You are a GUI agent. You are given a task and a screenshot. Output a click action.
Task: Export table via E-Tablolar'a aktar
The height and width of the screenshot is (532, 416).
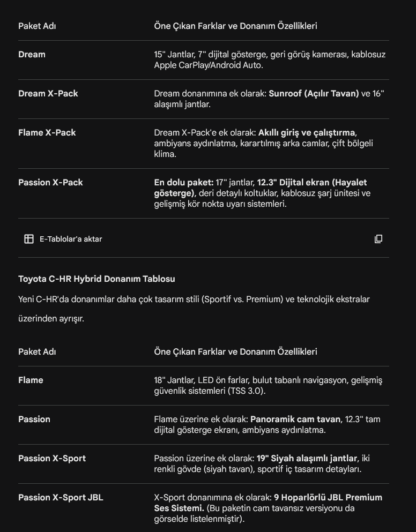[x=63, y=239]
